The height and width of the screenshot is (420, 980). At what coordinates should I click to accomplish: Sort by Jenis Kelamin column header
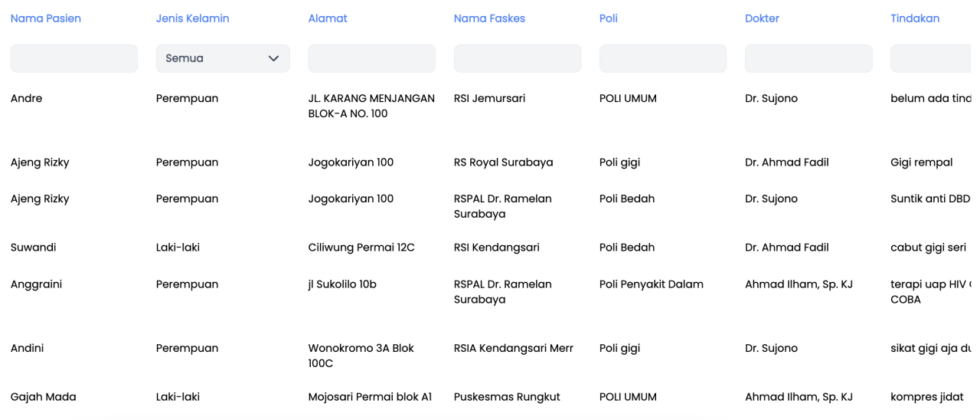pos(192,18)
